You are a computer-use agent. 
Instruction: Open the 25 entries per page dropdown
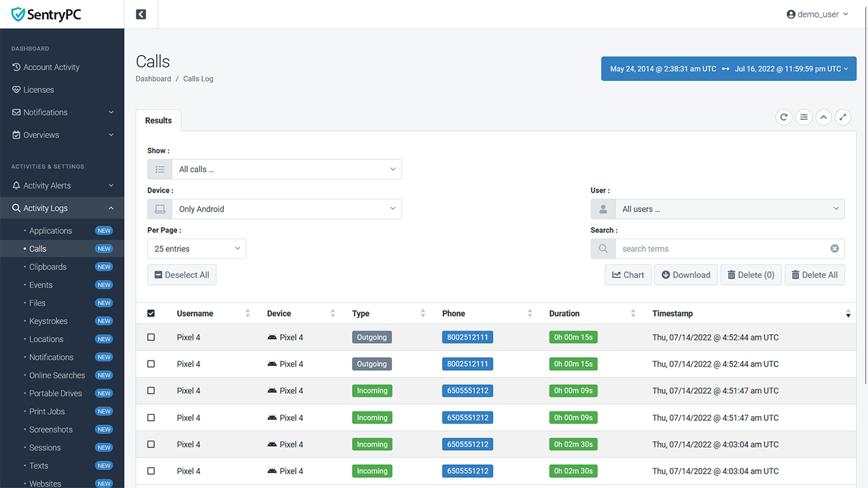point(197,249)
